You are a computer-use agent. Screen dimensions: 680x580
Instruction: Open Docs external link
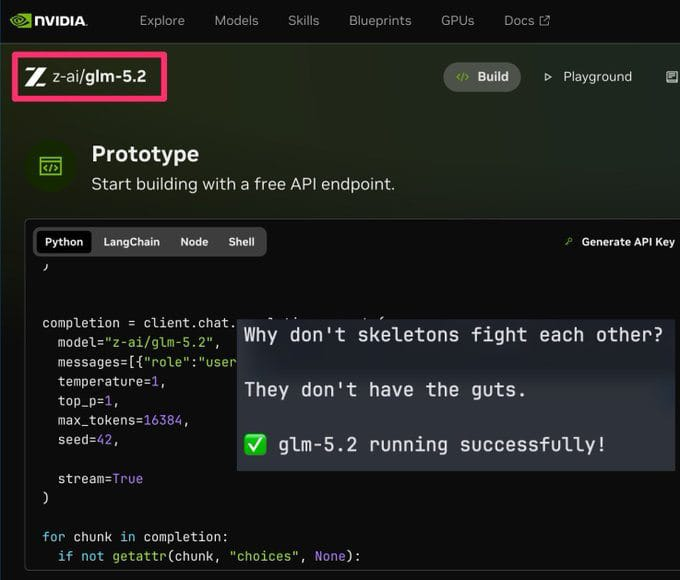(x=527, y=21)
